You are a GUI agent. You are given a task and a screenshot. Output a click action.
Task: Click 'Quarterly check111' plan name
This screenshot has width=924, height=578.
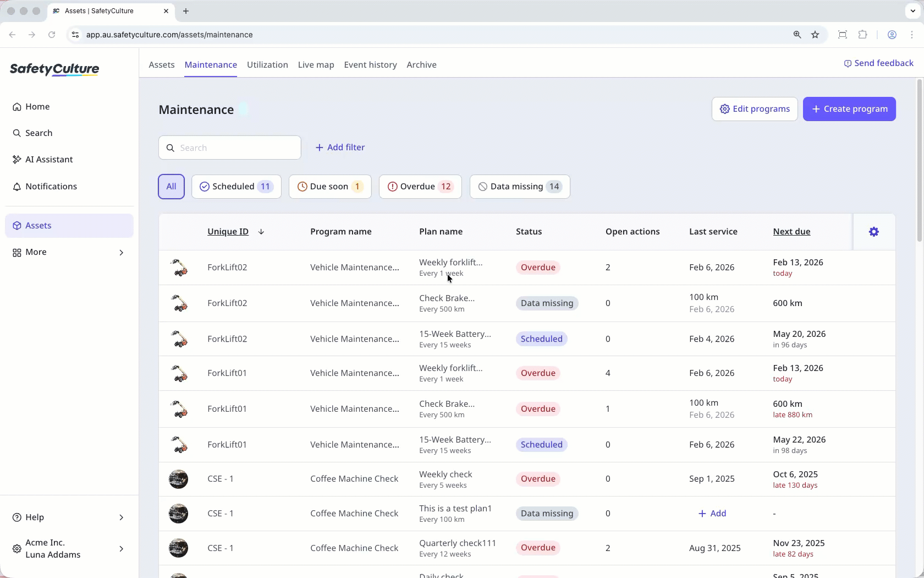(458, 543)
